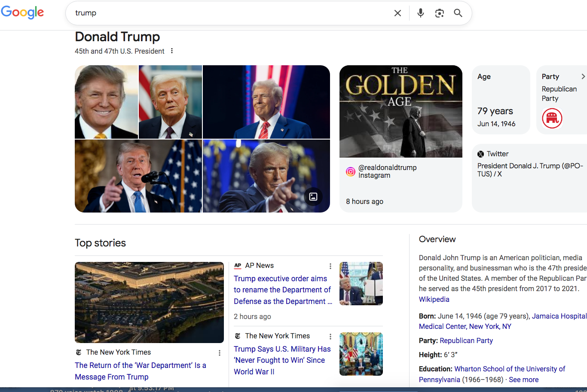The image size is (587, 392).
Task: Click the New York Times icon under the Pentagon photo
Action: [x=79, y=352]
